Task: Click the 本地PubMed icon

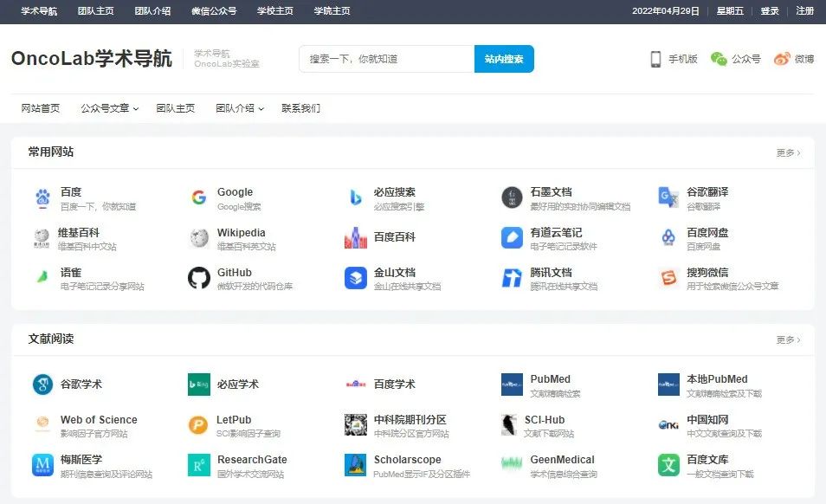Action: click(x=668, y=384)
